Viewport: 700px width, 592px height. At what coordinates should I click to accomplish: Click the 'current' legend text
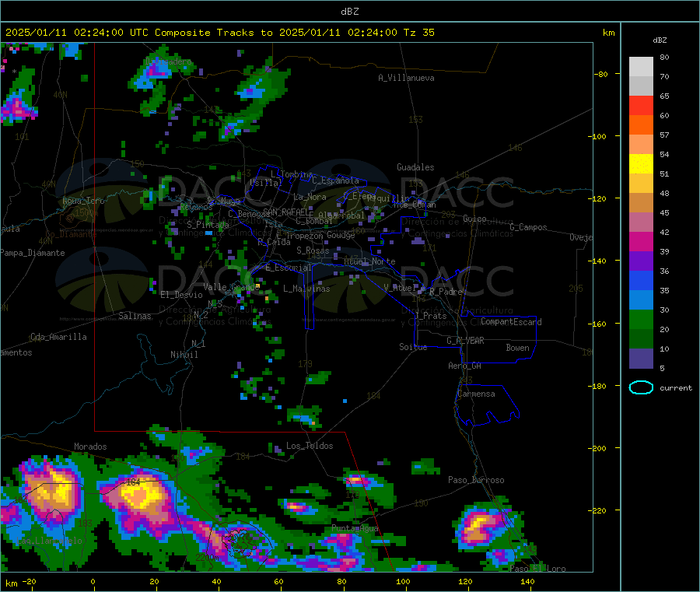tap(676, 388)
